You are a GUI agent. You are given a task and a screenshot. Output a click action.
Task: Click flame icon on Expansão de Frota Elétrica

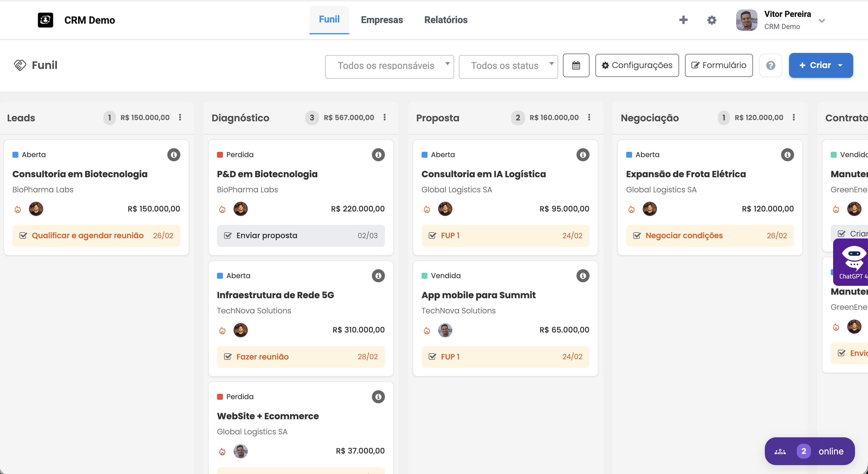tap(631, 209)
